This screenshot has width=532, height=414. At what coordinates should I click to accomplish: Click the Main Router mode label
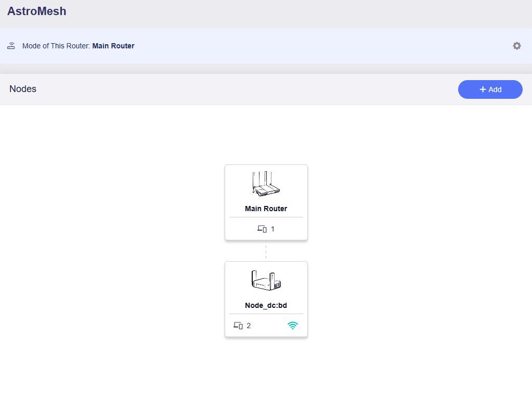(x=113, y=46)
